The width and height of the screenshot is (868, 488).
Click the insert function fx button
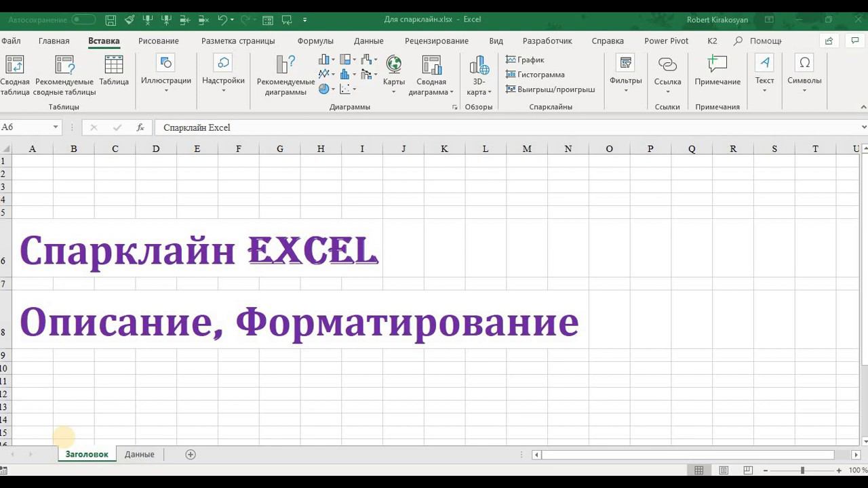[x=140, y=127]
